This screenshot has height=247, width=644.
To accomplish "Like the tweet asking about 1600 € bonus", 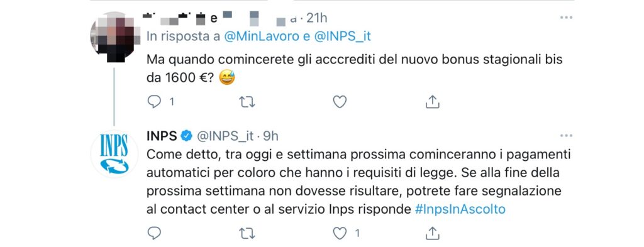I will 340,102.
